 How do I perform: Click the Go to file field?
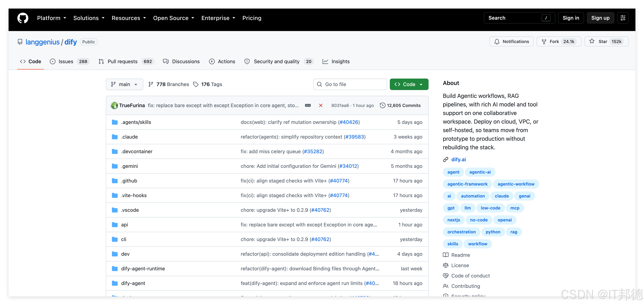350,84
